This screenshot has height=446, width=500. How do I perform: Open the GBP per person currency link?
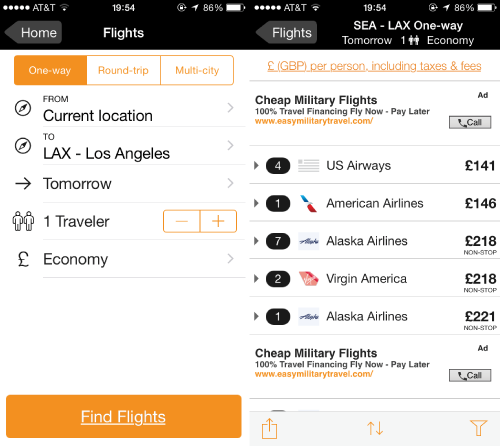(x=374, y=66)
